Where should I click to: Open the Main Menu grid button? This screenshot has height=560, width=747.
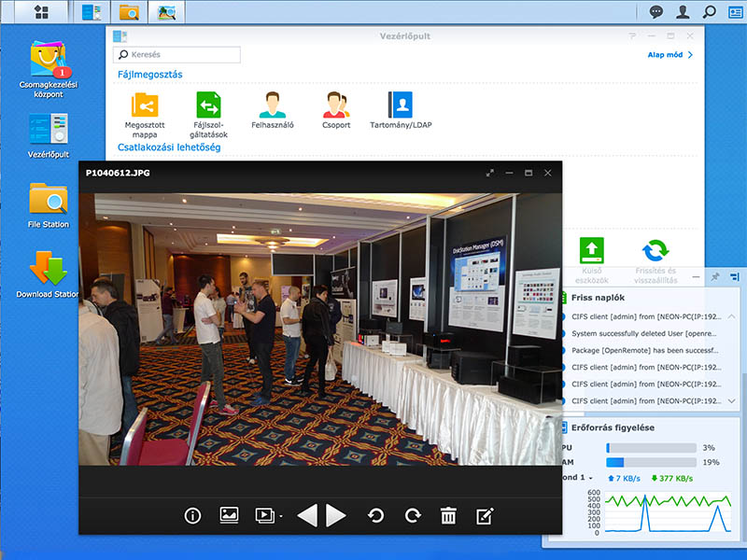coord(40,12)
